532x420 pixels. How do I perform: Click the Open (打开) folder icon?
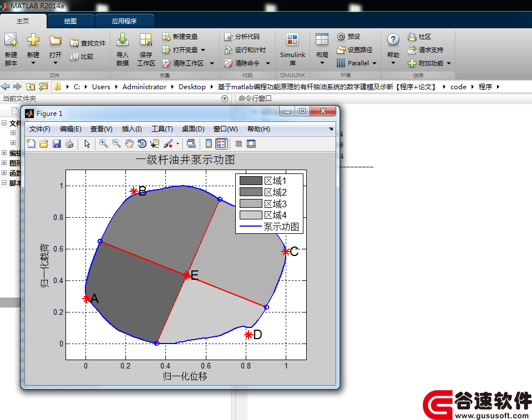pos(55,40)
